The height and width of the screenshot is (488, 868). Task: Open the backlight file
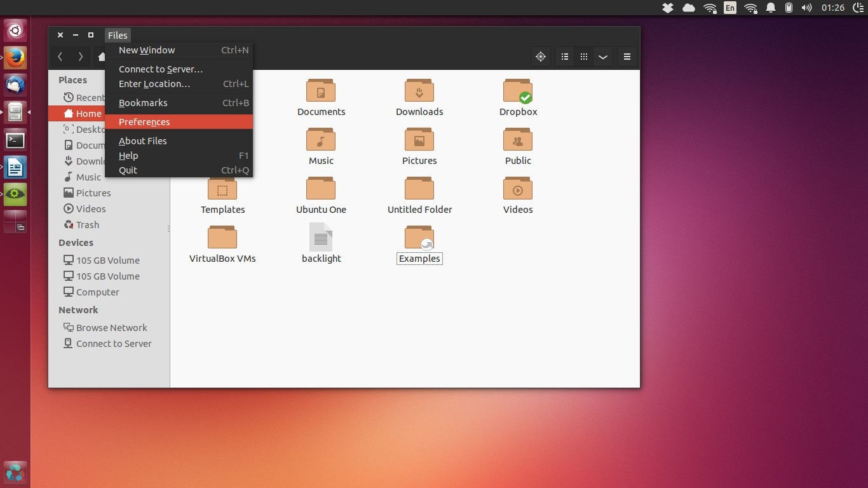point(321,238)
